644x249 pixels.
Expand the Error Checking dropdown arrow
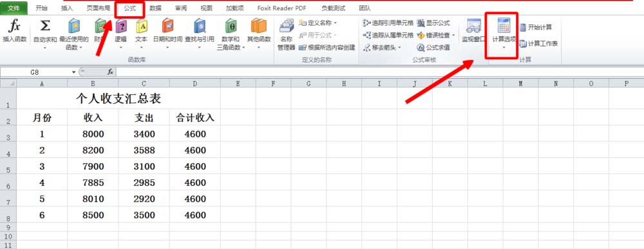click(x=453, y=35)
